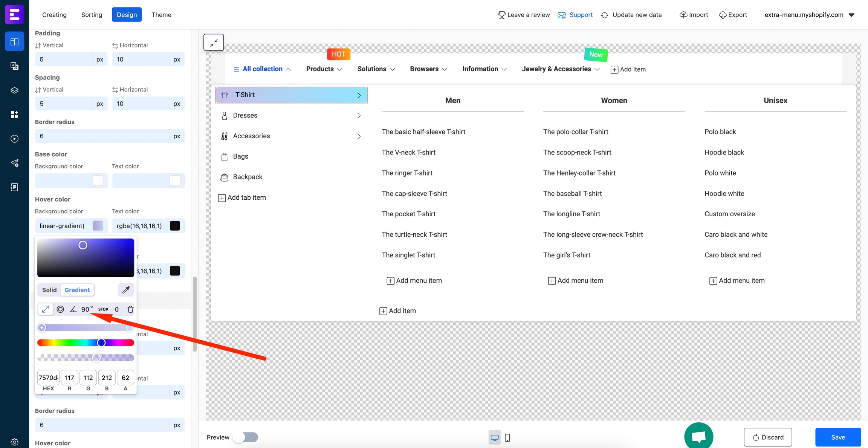Select the radial gradient type icon
This screenshot has width=868, height=448.
point(60,309)
